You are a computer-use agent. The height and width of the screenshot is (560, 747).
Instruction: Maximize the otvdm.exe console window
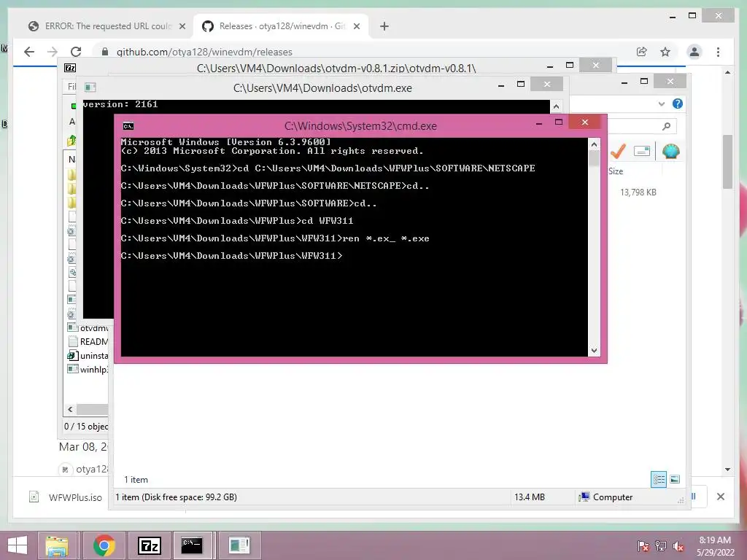point(521,84)
